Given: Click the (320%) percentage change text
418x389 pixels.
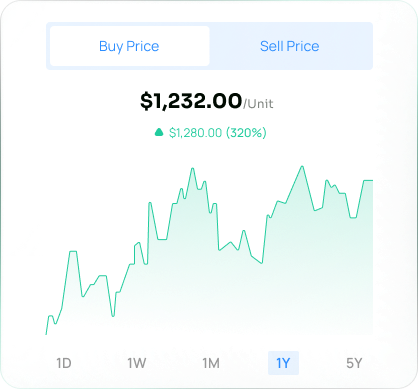Looking at the screenshot, I should click(246, 133).
